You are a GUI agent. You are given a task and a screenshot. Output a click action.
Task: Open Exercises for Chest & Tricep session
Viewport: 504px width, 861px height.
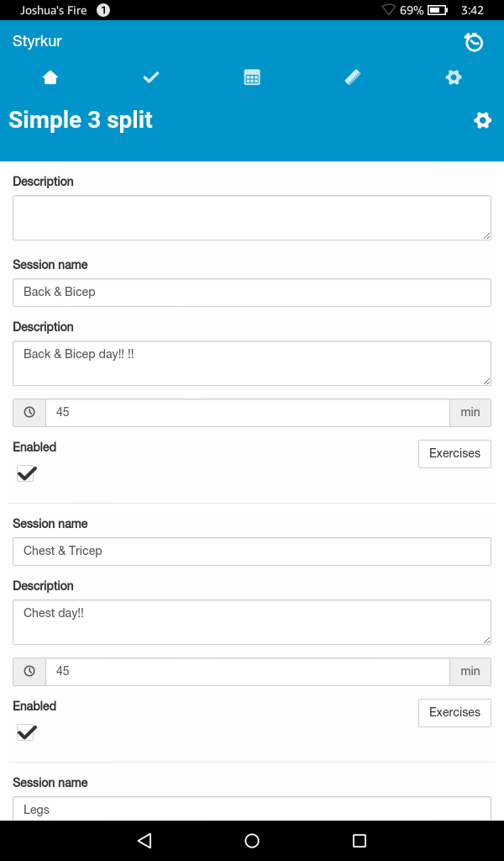[454, 712]
